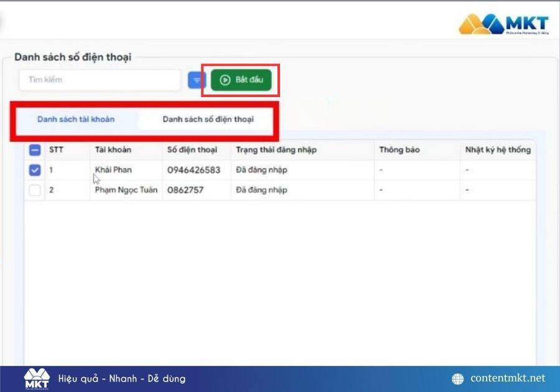Select the phone number 0946426583 cell
The image size is (560, 392).
click(194, 170)
